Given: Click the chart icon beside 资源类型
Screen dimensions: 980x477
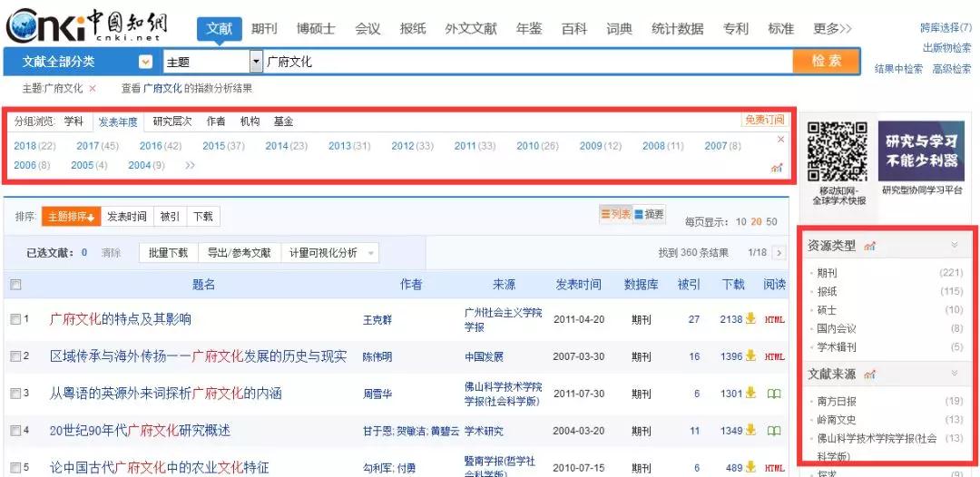Looking at the screenshot, I should (871, 247).
